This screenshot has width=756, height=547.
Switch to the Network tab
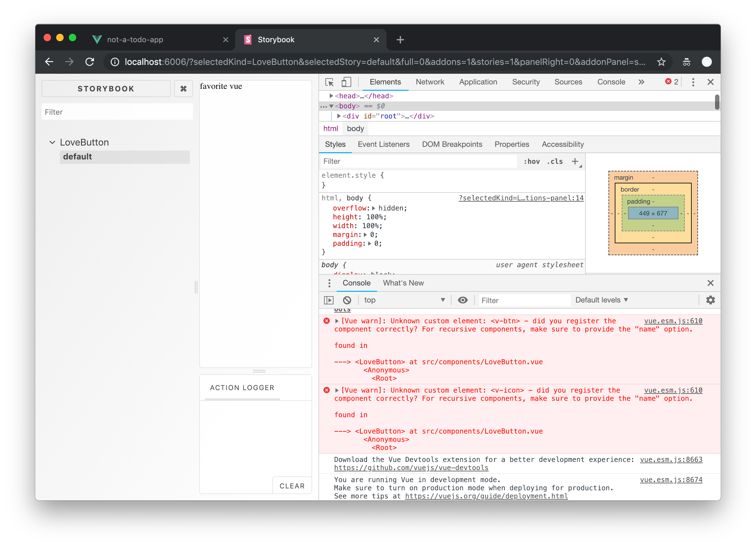point(430,82)
